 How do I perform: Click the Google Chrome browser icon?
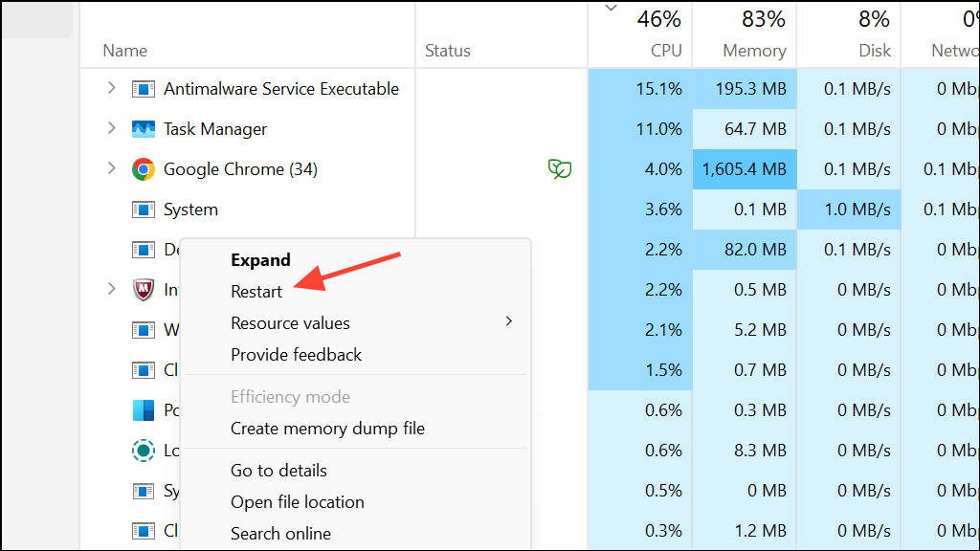[144, 168]
